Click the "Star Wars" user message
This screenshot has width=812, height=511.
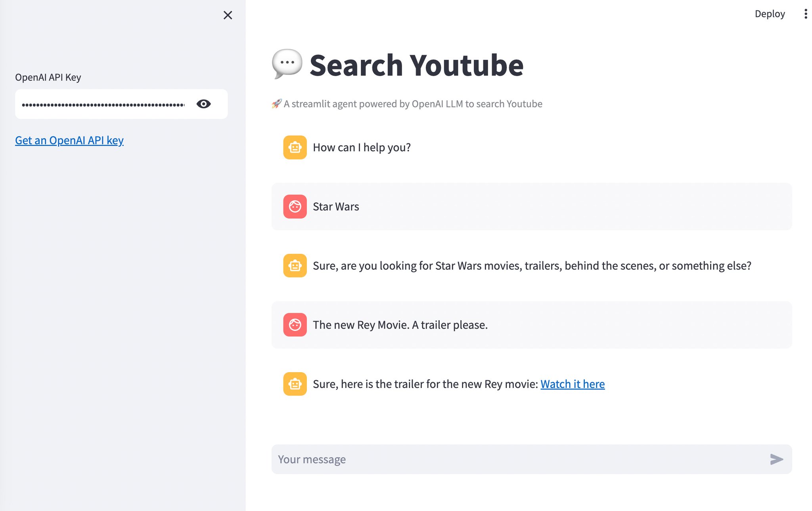point(336,207)
